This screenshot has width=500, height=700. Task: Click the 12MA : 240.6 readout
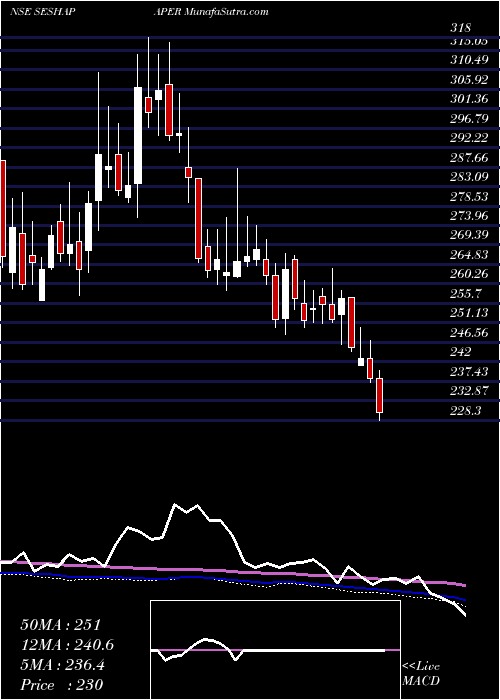67,645
